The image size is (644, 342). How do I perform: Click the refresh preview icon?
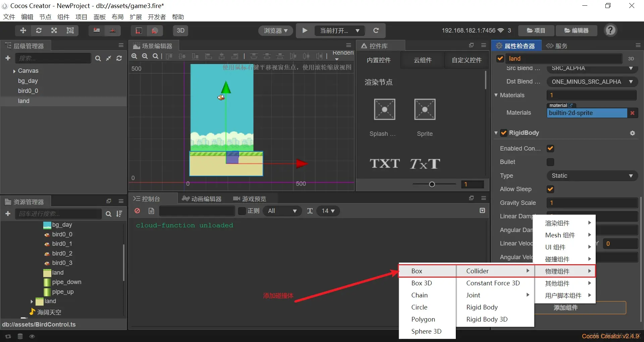[376, 31]
